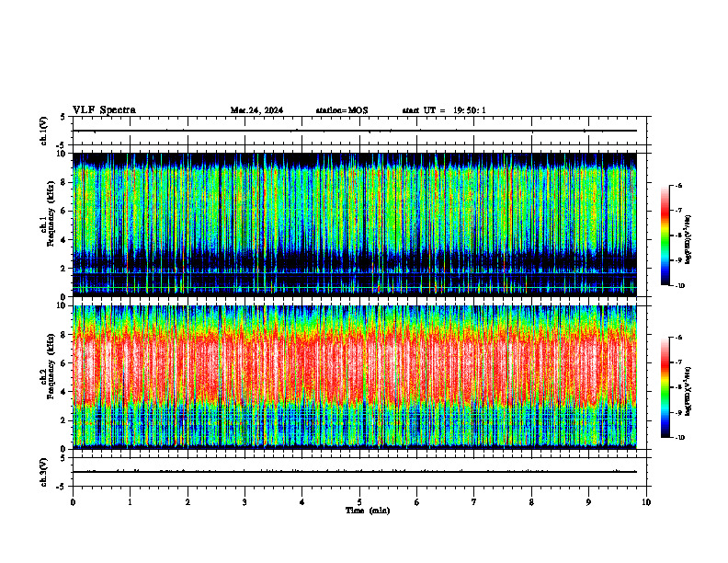Click inside the ch.1 spectrogram panel

click(355, 224)
